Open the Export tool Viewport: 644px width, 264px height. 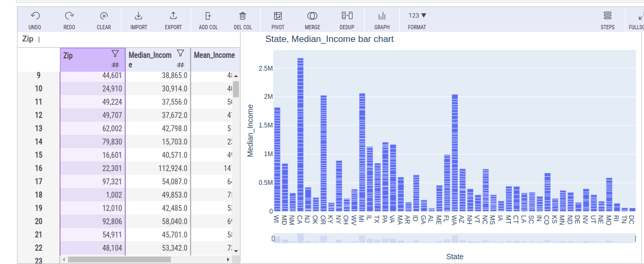(x=173, y=16)
